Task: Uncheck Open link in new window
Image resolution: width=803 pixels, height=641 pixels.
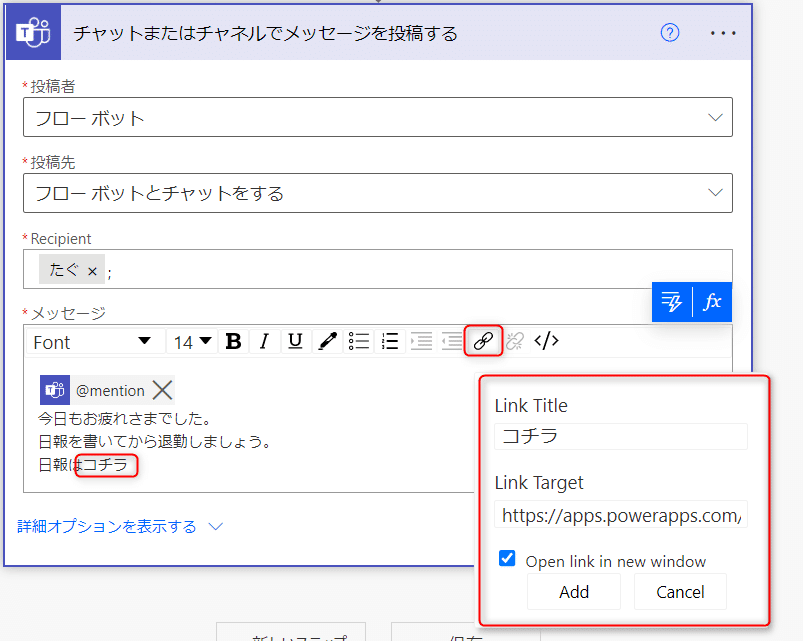Action: click(507, 559)
